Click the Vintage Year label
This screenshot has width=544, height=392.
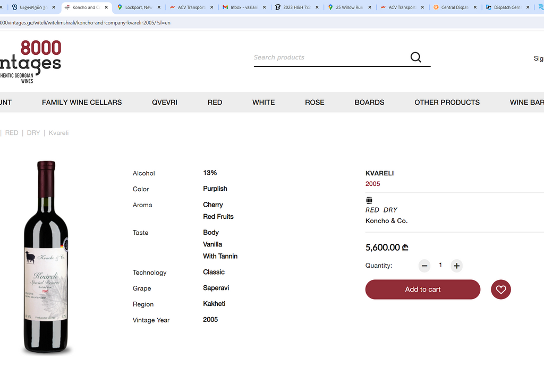(151, 320)
